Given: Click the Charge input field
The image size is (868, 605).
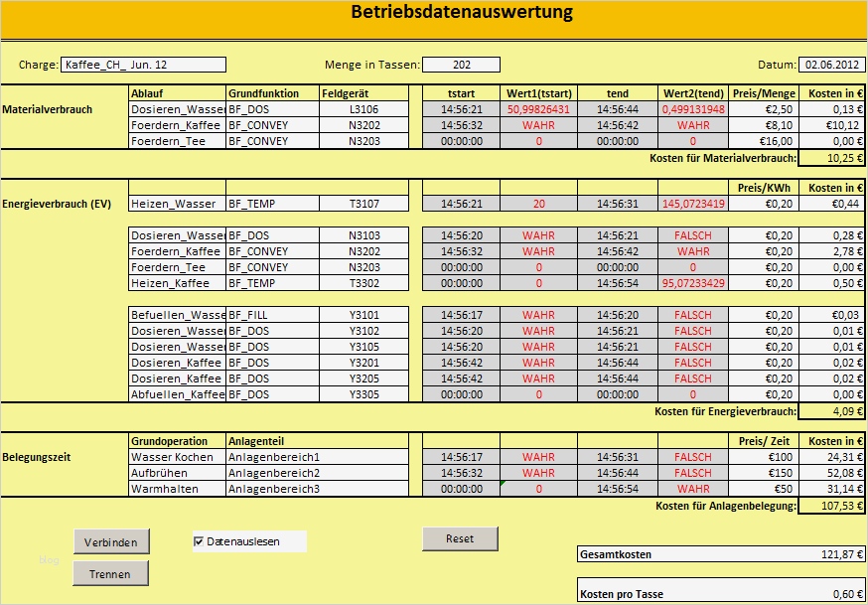Looking at the screenshot, I should [x=144, y=62].
